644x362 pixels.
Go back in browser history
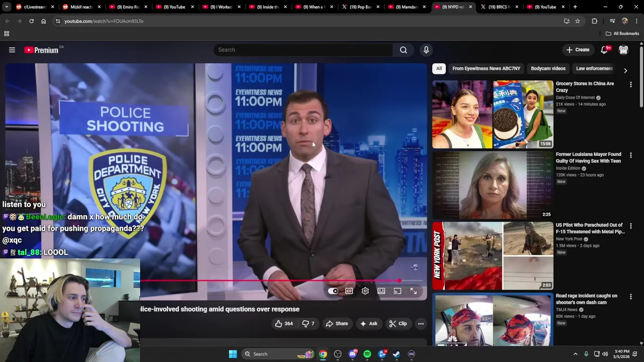pyautogui.click(x=7, y=21)
